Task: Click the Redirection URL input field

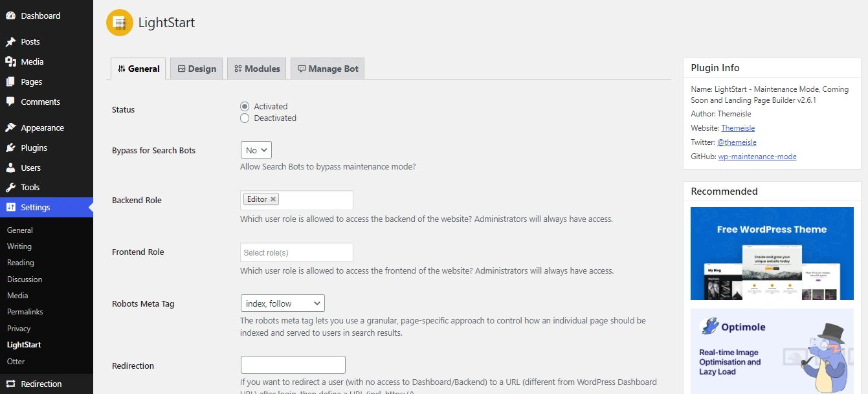Action: pyautogui.click(x=293, y=365)
